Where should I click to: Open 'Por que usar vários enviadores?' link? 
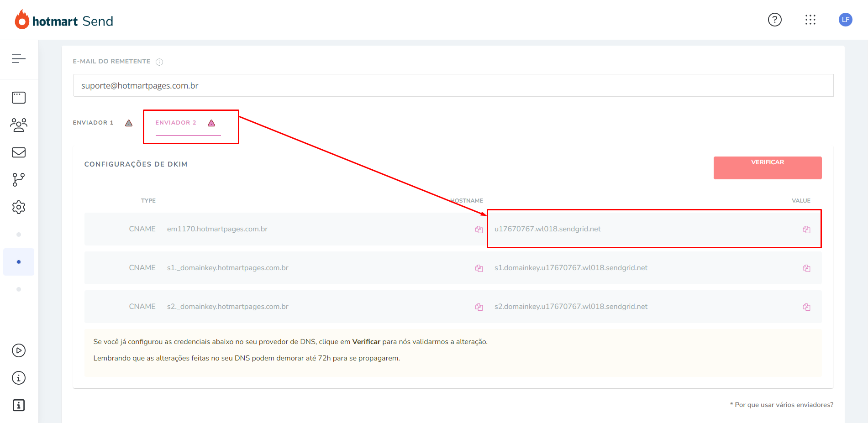click(782, 405)
